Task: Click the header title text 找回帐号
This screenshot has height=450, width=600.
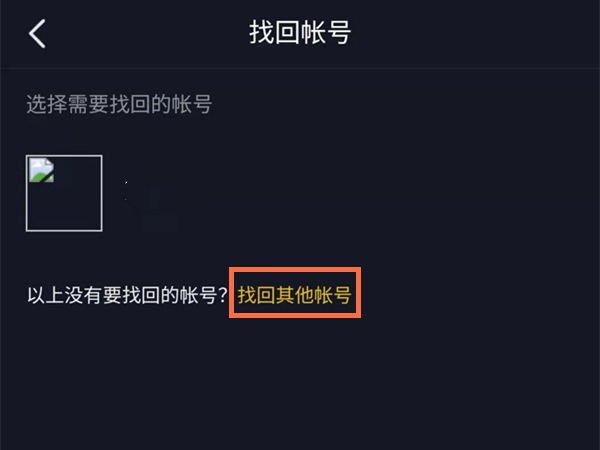Action: (x=300, y=33)
